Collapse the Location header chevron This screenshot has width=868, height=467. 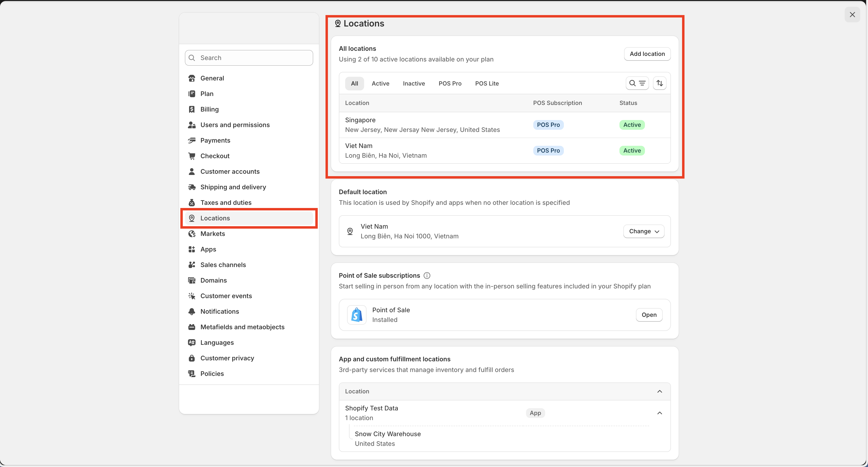click(x=659, y=391)
